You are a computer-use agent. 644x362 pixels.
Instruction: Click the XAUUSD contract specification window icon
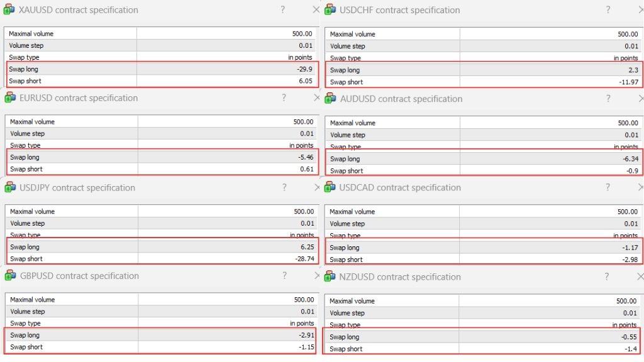(9, 9)
